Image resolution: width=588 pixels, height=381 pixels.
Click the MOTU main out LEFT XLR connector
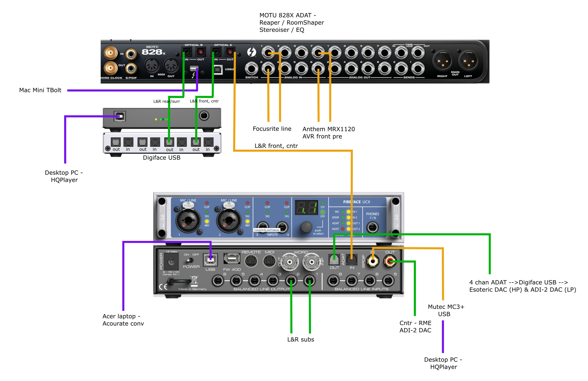pyautogui.click(x=468, y=61)
